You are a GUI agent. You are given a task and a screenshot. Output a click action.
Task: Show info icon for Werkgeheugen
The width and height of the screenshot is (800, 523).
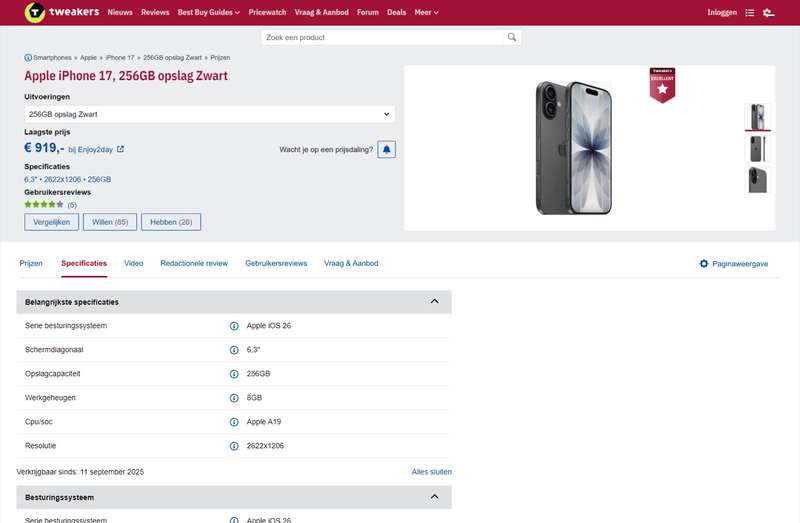[234, 398]
